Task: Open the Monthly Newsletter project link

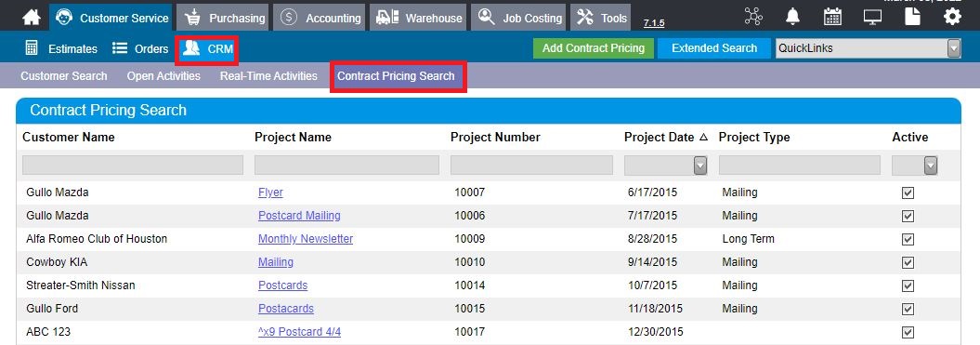Action: coord(306,239)
